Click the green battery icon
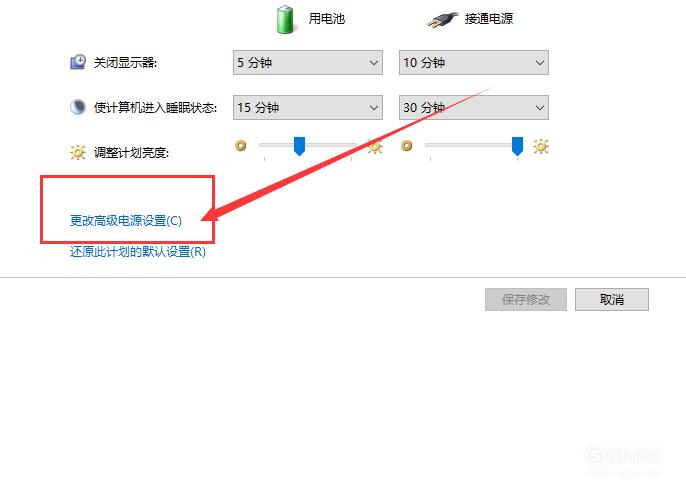Screen dimensions: 686x502 point(285,19)
